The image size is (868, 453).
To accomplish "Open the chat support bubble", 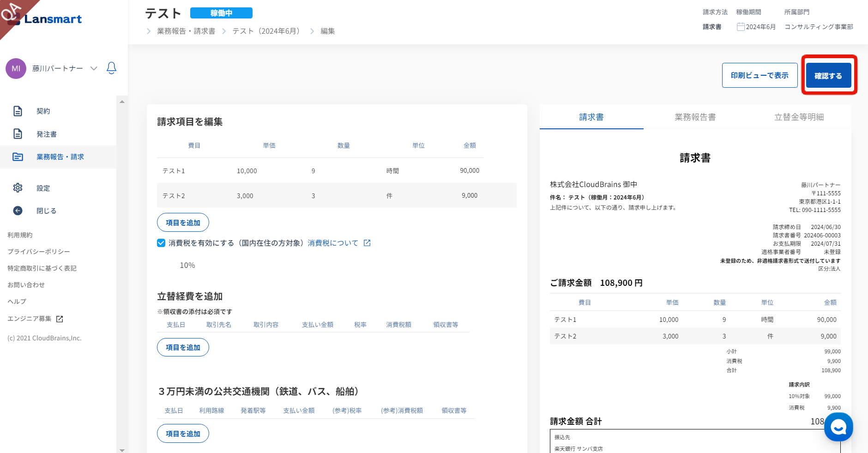I will (838, 427).
